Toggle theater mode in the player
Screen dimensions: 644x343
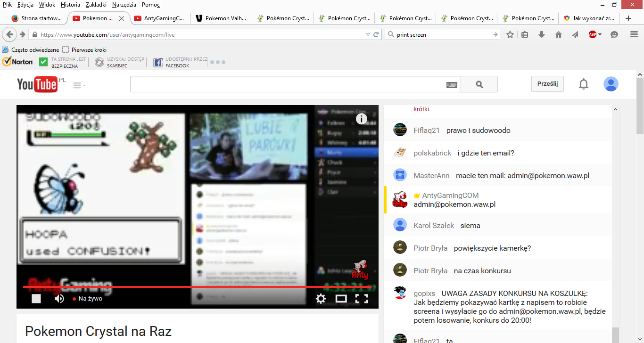tap(341, 299)
